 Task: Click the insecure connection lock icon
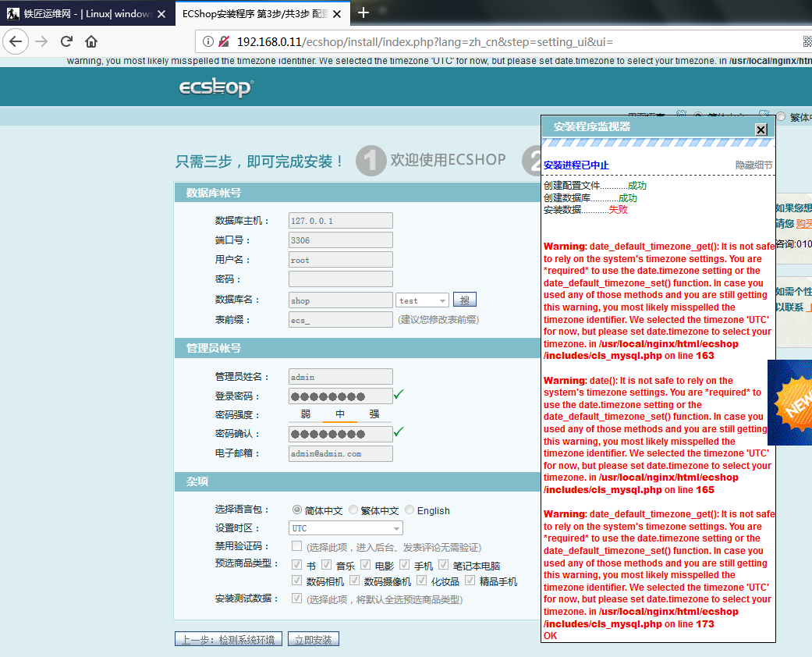224,41
